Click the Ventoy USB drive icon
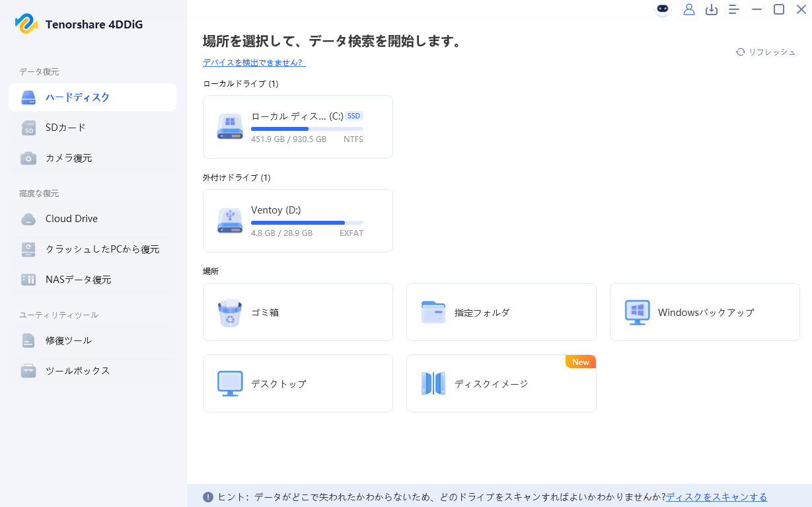This screenshot has height=507, width=812. tap(230, 220)
